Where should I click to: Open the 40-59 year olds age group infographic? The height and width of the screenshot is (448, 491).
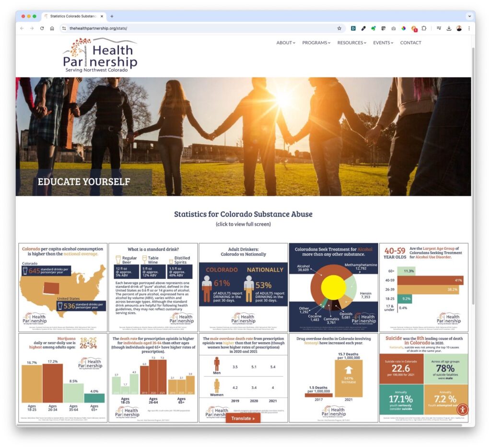point(424,287)
